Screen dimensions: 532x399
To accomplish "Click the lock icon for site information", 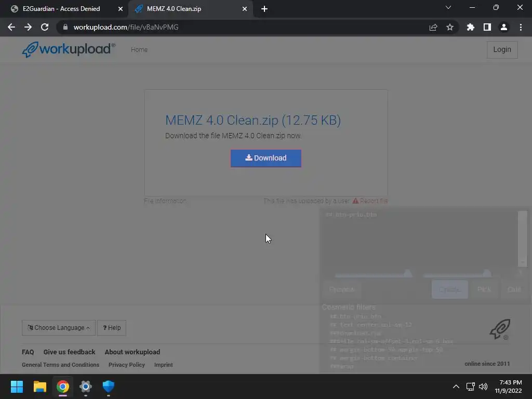I will (x=65, y=27).
